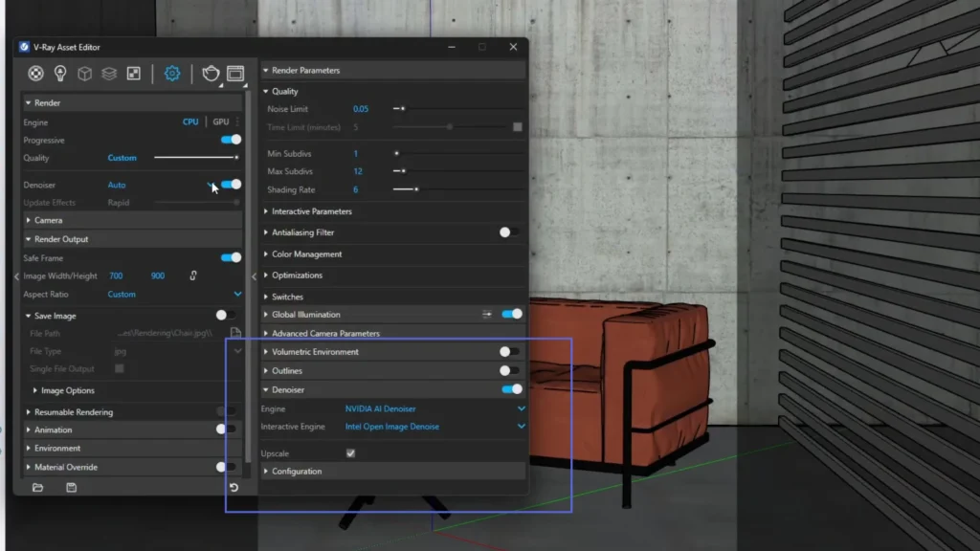Open the denoiser Engine dropdown

(435, 408)
